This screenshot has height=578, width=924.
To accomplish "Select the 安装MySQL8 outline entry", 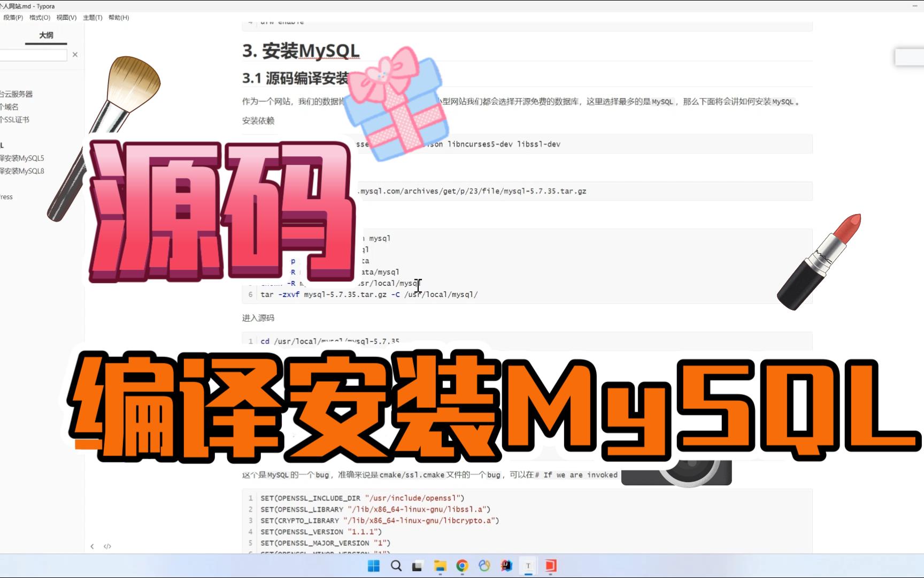I will coord(22,171).
